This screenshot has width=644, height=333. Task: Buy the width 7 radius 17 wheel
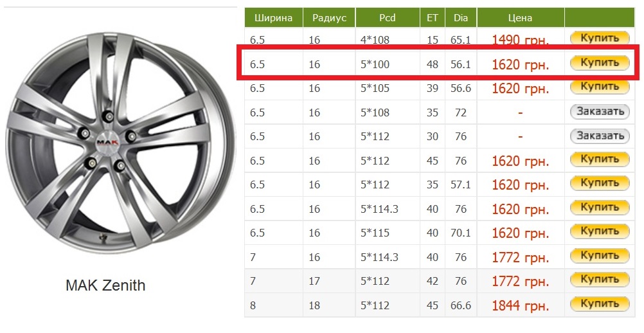point(599,279)
